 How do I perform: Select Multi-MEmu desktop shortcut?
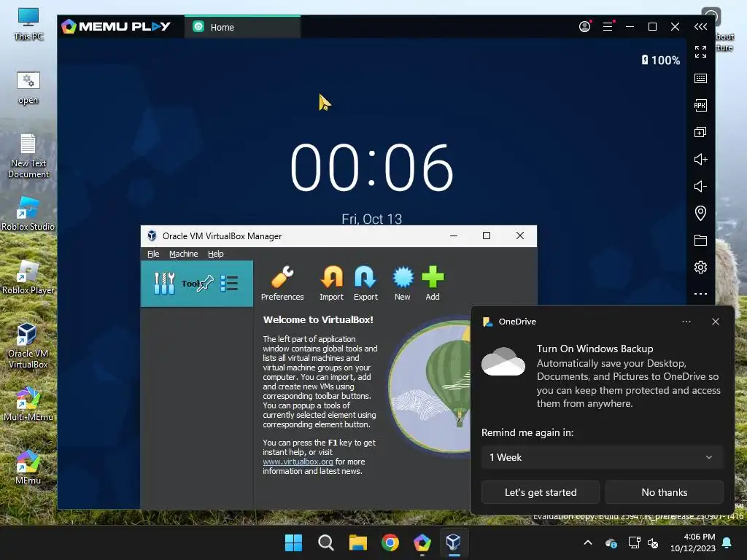pyautogui.click(x=28, y=404)
